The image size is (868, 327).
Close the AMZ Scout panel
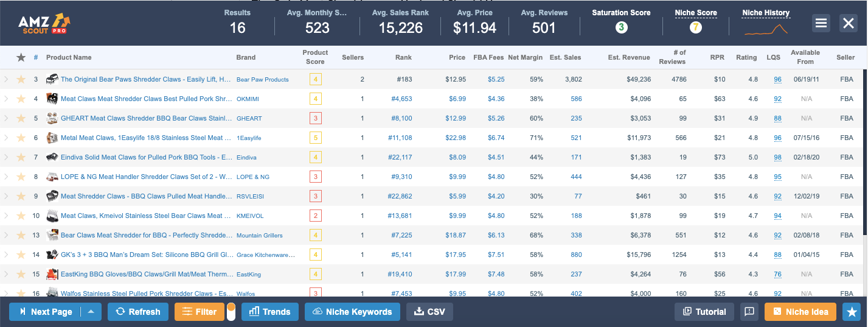pos(848,23)
